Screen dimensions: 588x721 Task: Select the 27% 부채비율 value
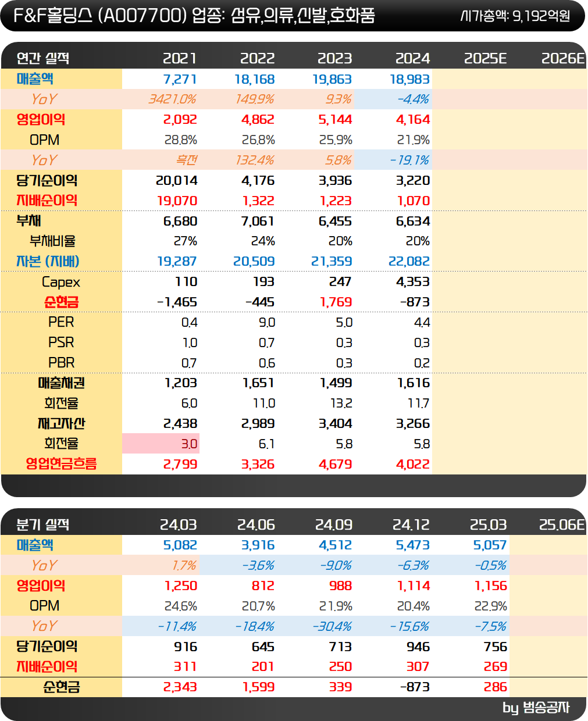[186, 241]
